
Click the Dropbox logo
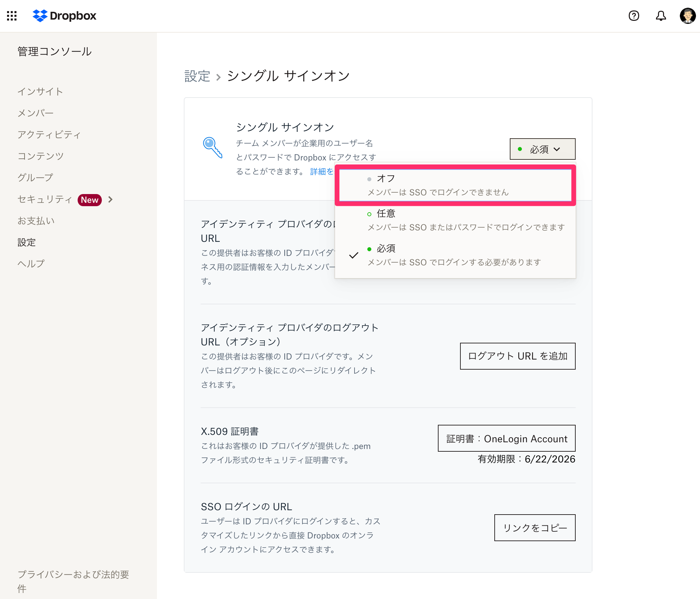click(65, 16)
